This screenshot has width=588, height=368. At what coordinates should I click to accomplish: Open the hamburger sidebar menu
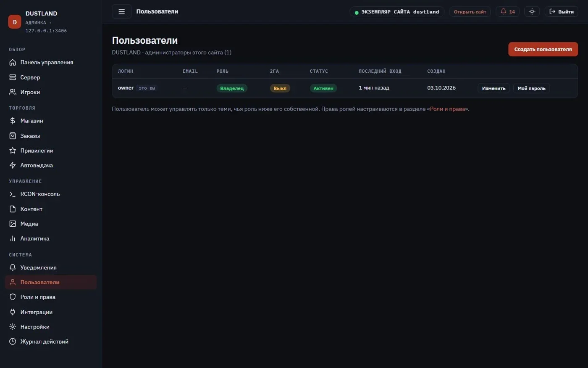click(x=121, y=12)
